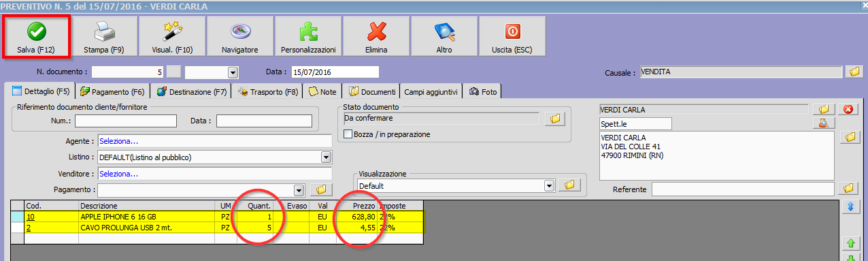Delete document with Elimina

tap(376, 36)
